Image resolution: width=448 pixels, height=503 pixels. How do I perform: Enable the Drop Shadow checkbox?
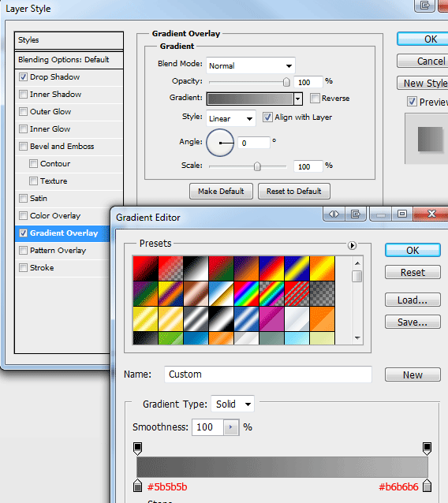click(x=23, y=77)
